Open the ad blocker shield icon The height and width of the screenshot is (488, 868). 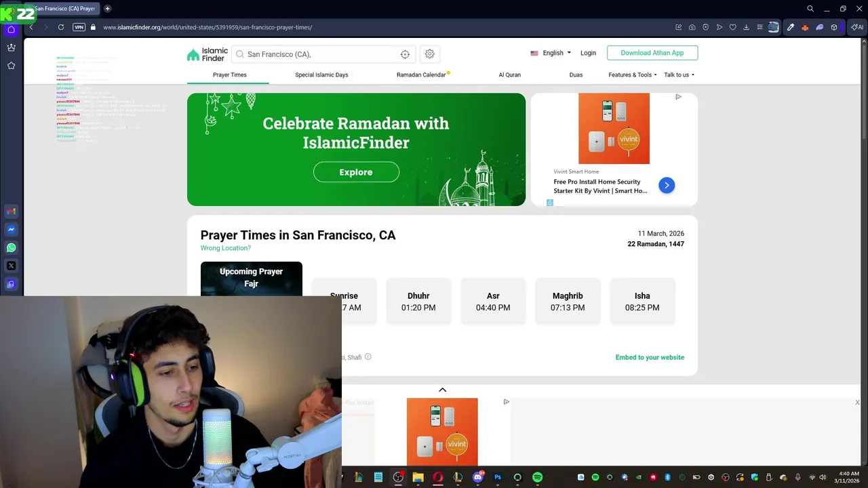705,27
